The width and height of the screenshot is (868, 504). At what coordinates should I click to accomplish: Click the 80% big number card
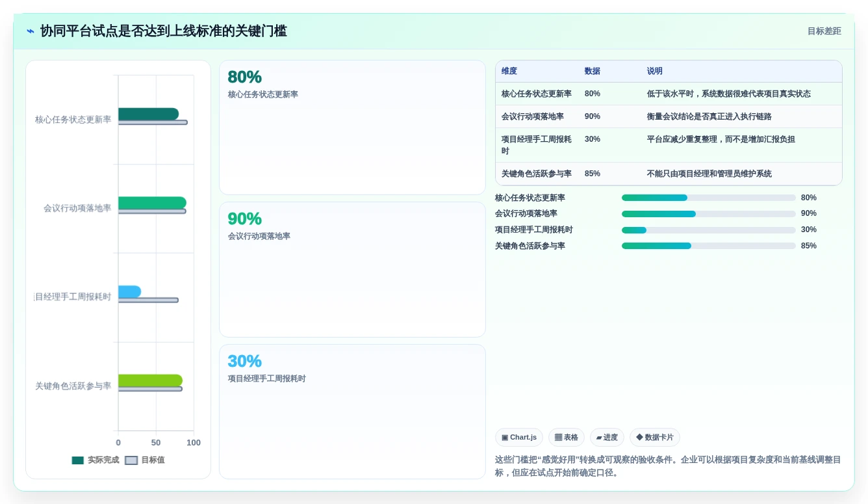tap(352, 127)
